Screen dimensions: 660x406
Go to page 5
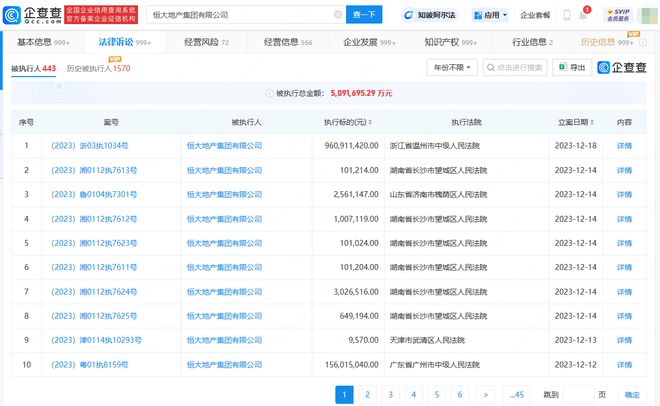click(x=437, y=395)
